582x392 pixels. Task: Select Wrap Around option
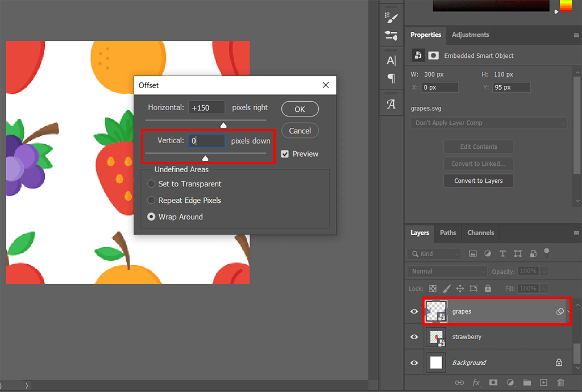[x=151, y=216]
